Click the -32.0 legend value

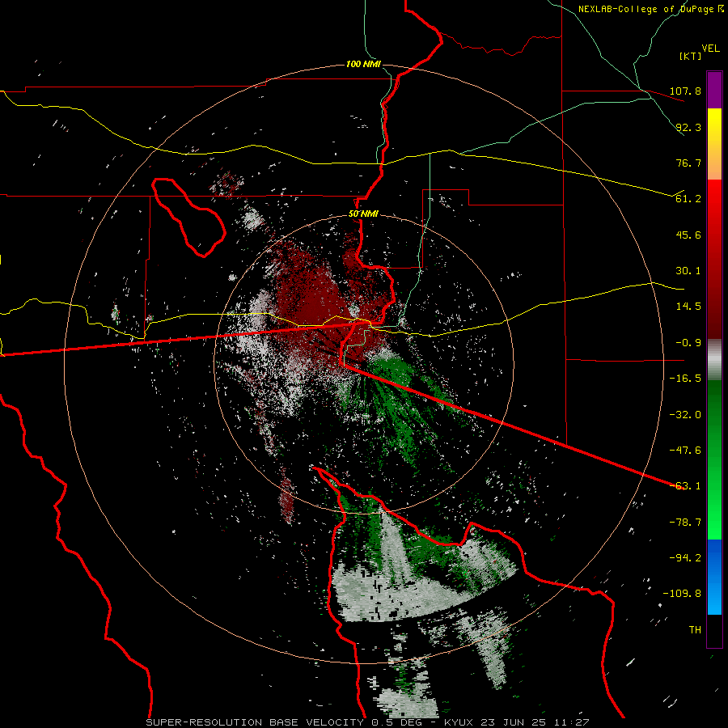685,415
